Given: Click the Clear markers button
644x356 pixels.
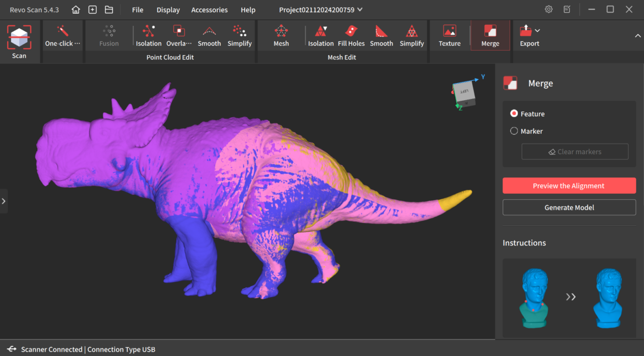Looking at the screenshot, I should 575,151.
